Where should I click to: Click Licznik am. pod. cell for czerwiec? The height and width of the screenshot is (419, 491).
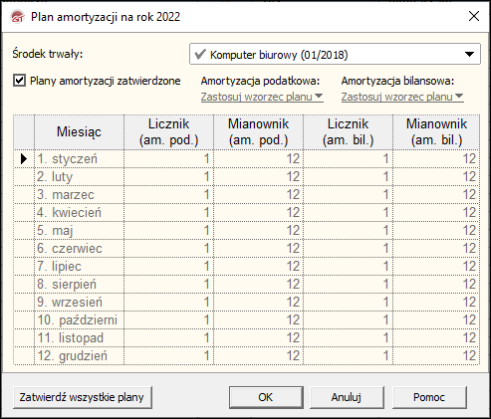pos(169,249)
